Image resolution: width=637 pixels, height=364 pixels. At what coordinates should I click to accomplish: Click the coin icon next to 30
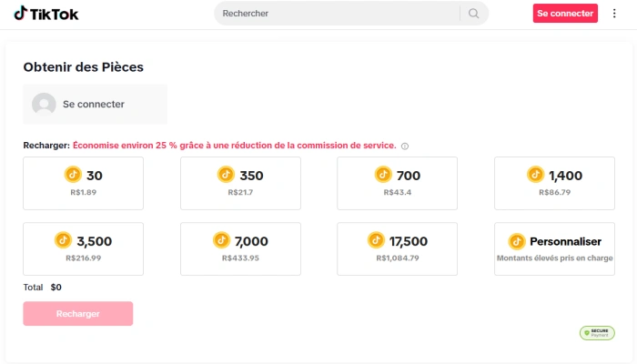point(73,175)
